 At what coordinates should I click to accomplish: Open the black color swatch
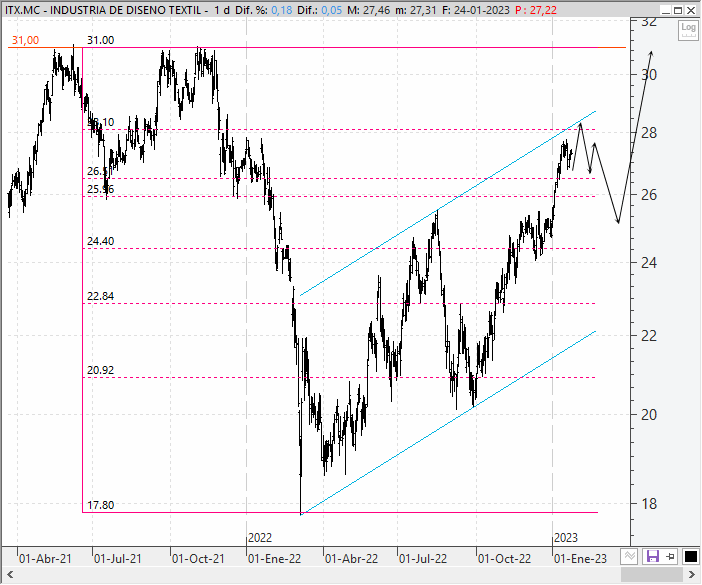click(x=691, y=556)
